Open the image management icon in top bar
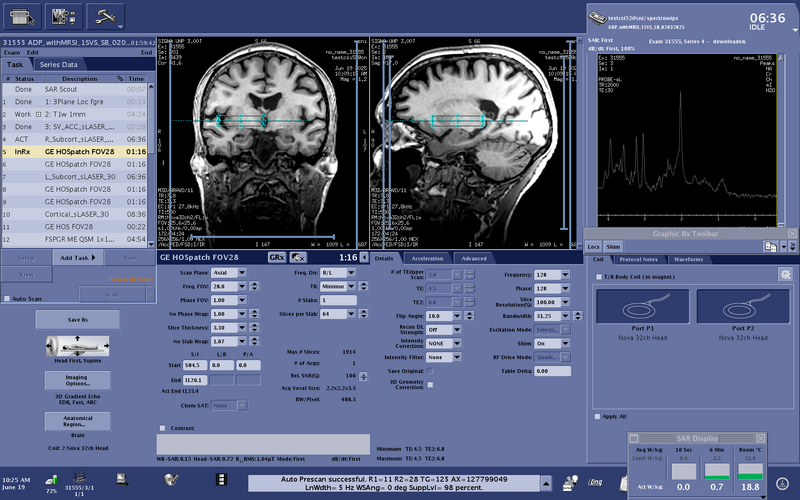Screen dimensions: 800x500 click(63, 17)
